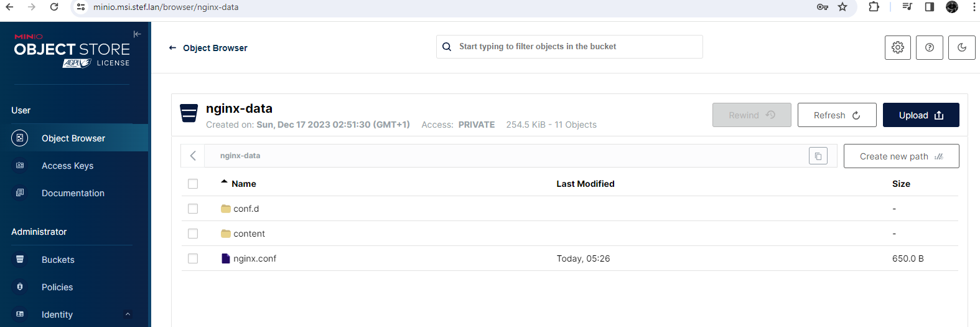This screenshot has width=980, height=327.
Task: Click the help question mark icon
Action: 929,47
